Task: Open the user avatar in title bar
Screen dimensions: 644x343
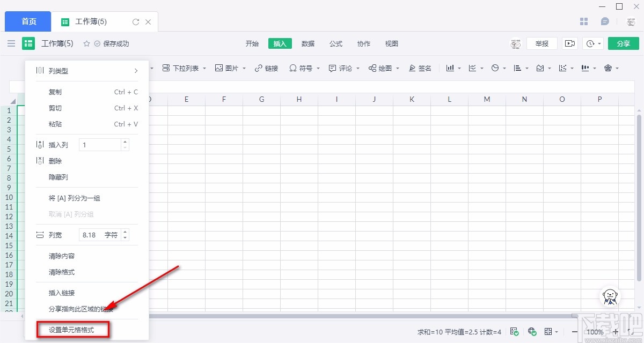Action: [631, 22]
